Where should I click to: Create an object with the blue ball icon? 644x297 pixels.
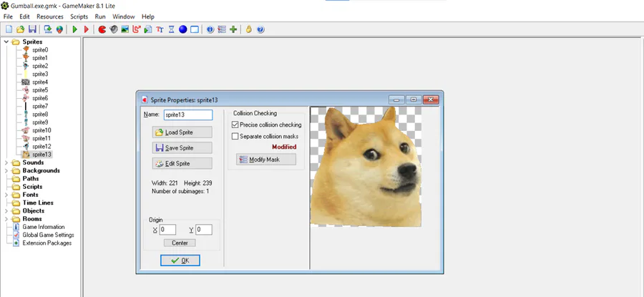click(x=182, y=29)
